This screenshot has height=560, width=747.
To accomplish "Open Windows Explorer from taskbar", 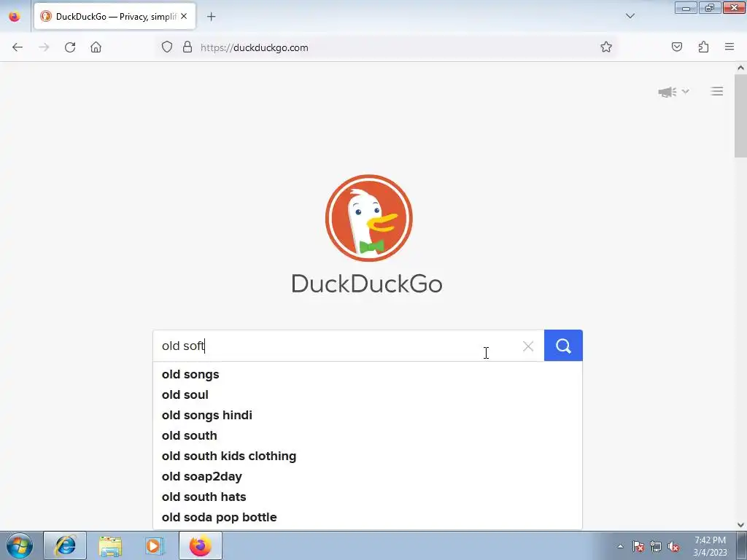I will 110,545.
